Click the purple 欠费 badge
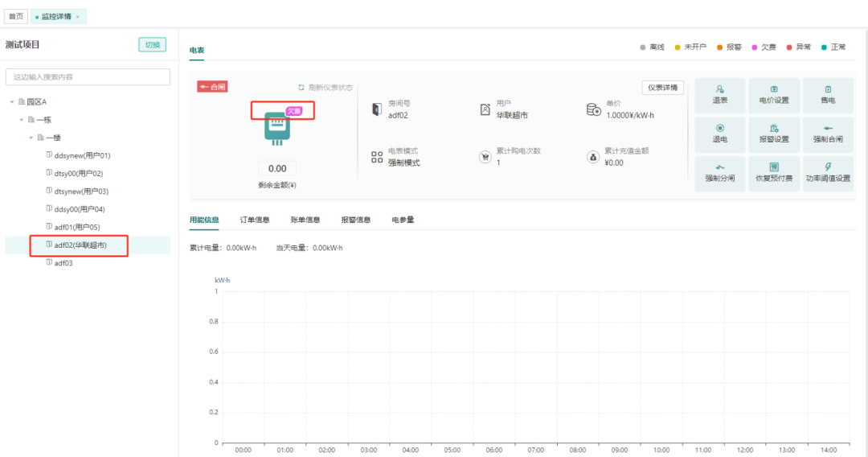 pyautogui.click(x=294, y=111)
